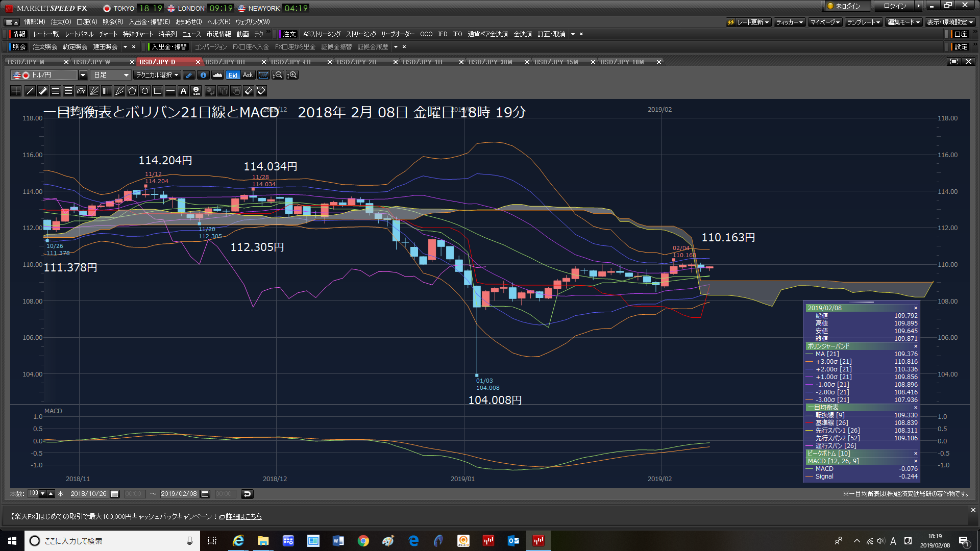
Task: Open the end date calendar picker
Action: pos(205,494)
